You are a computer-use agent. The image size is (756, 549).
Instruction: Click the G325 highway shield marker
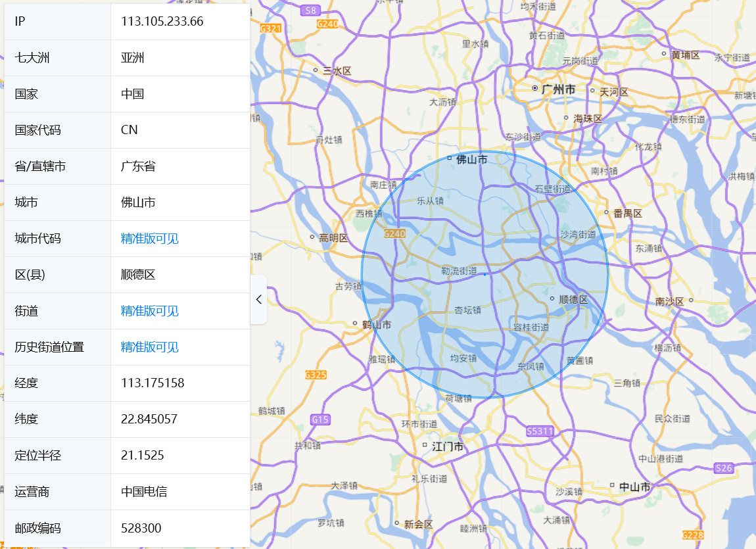pos(316,375)
